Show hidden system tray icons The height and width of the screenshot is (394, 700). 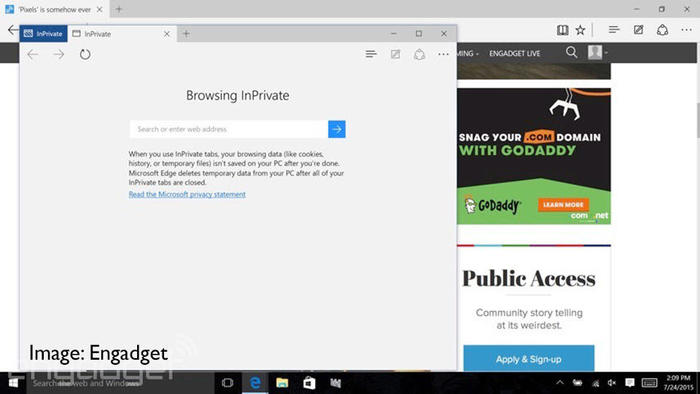tap(560, 383)
